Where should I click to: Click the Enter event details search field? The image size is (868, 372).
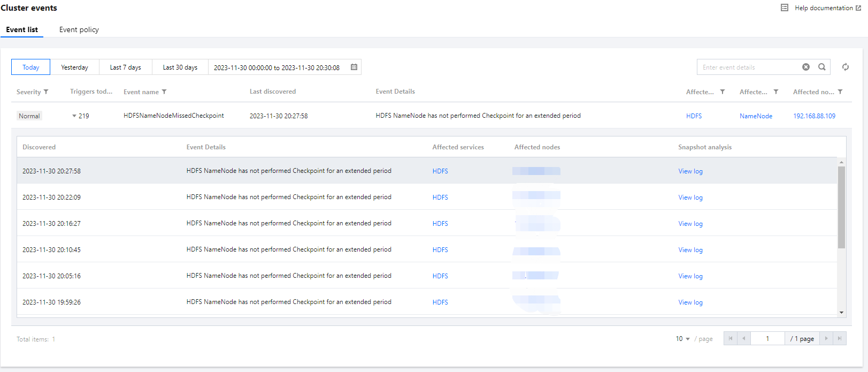tap(749, 67)
